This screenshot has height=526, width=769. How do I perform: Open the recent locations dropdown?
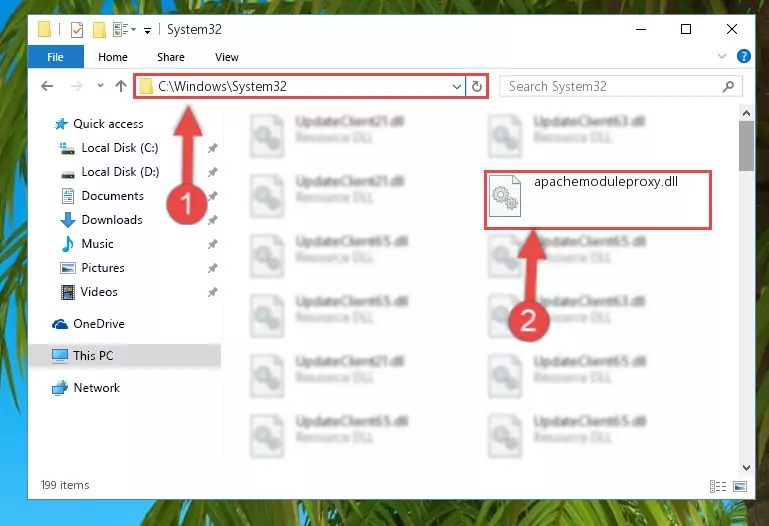pos(100,86)
